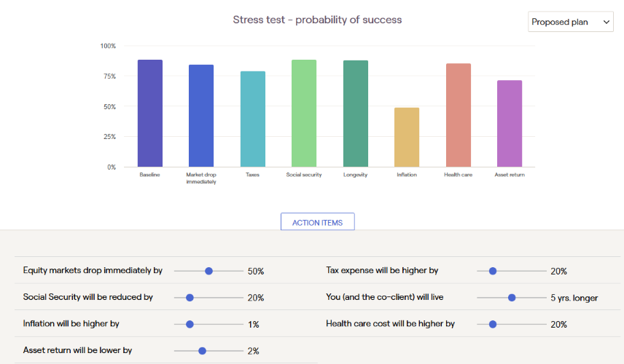
Task: Open the Proposed plan dropdown
Action: point(570,22)
